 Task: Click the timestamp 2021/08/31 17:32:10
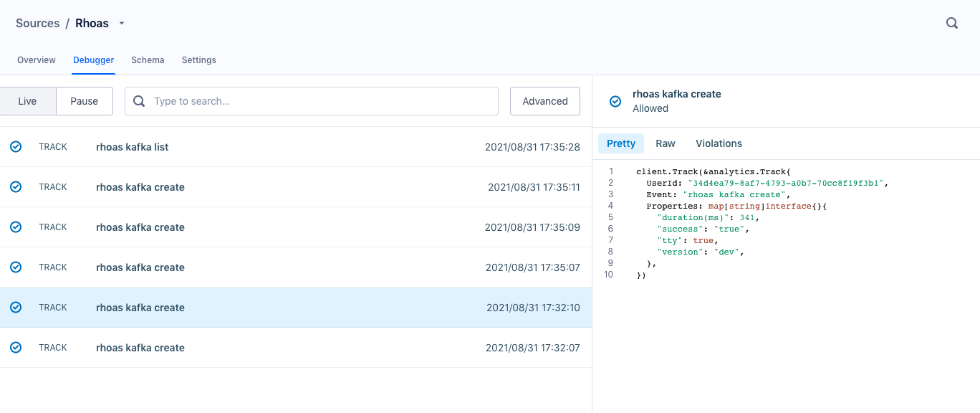(533, 308)
